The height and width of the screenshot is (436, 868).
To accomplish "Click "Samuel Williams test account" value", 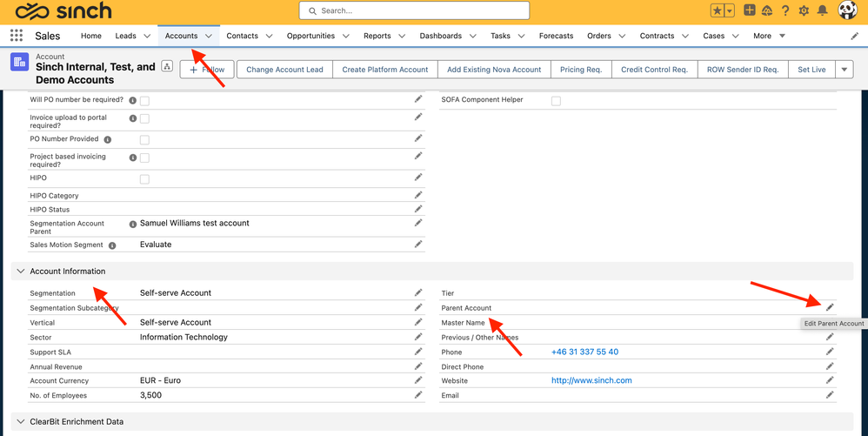I will pos(194,224).
